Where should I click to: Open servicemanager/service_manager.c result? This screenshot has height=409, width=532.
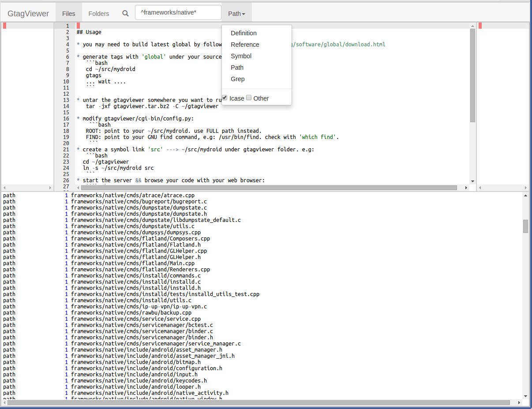156,343
